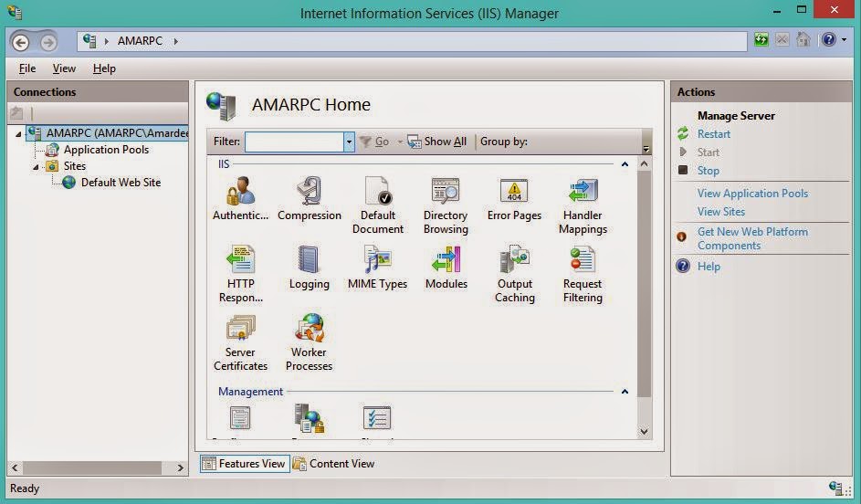Open the Filter dropdown arrow

(x=349, y=142)
